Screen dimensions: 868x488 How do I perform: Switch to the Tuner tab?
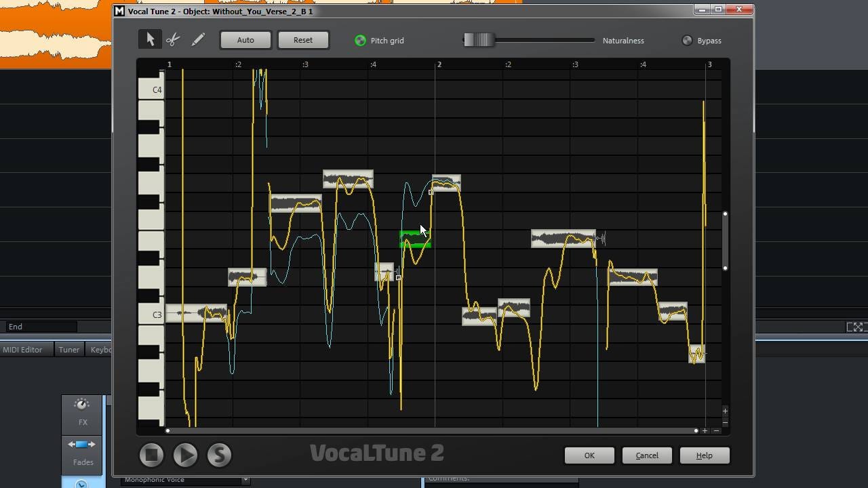tap(68, 350)
